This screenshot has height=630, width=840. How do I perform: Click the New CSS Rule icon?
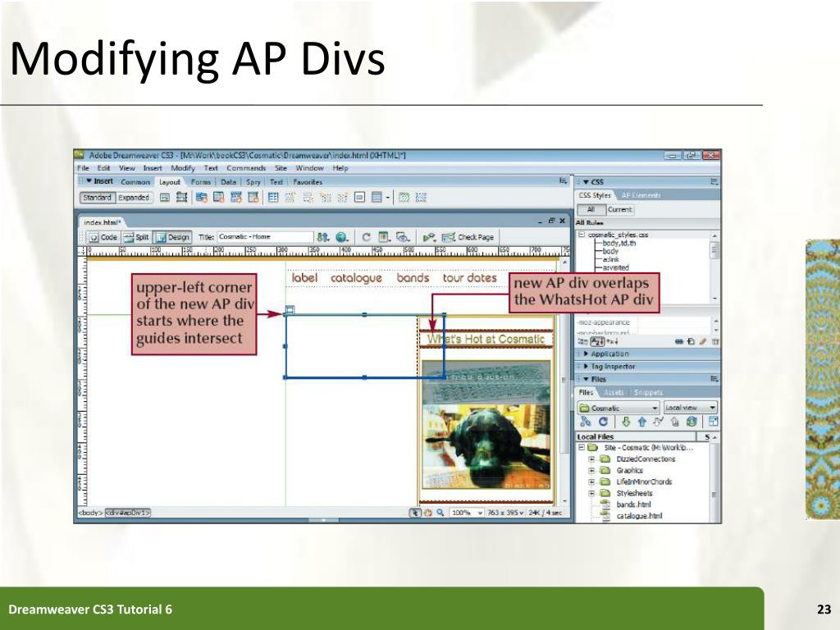click(x=691, y=341)
